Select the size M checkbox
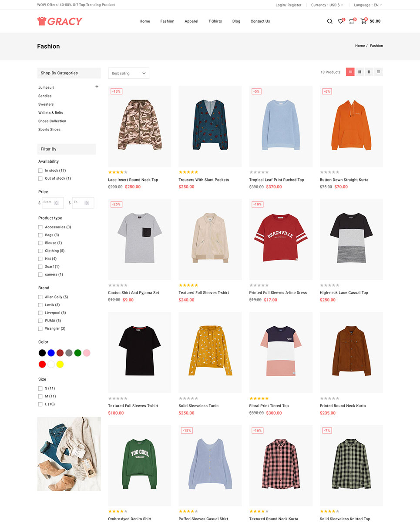The image size is (420, 522). pos(40,396)
